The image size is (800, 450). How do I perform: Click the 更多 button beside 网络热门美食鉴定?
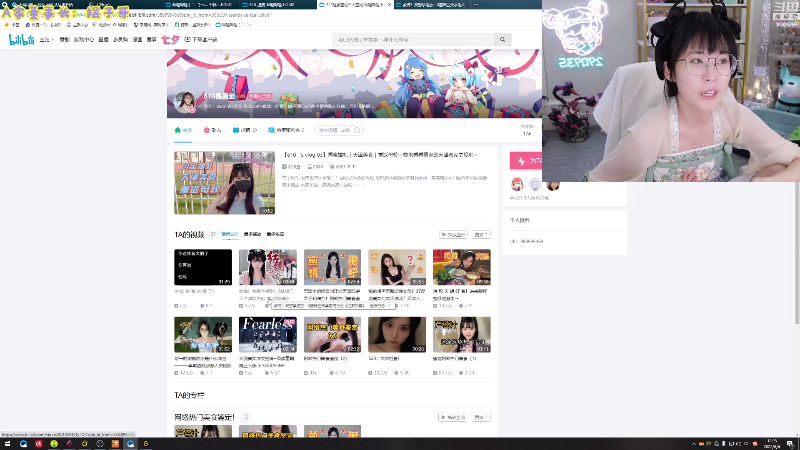click(481, 417)
